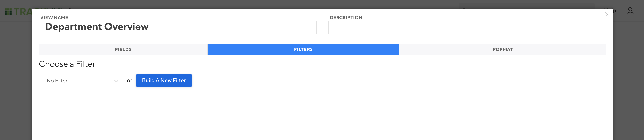Screen dimensions: 644x140
Task: Open the user profile icon menu
Action: pyautogui.click(x=630, y=11)
